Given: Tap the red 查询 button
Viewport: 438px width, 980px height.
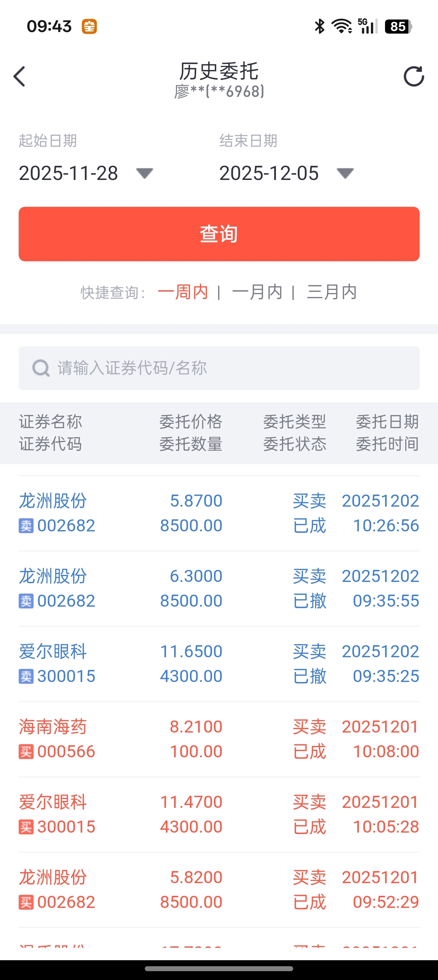Looking at the screenshot, I should point(219,234).
